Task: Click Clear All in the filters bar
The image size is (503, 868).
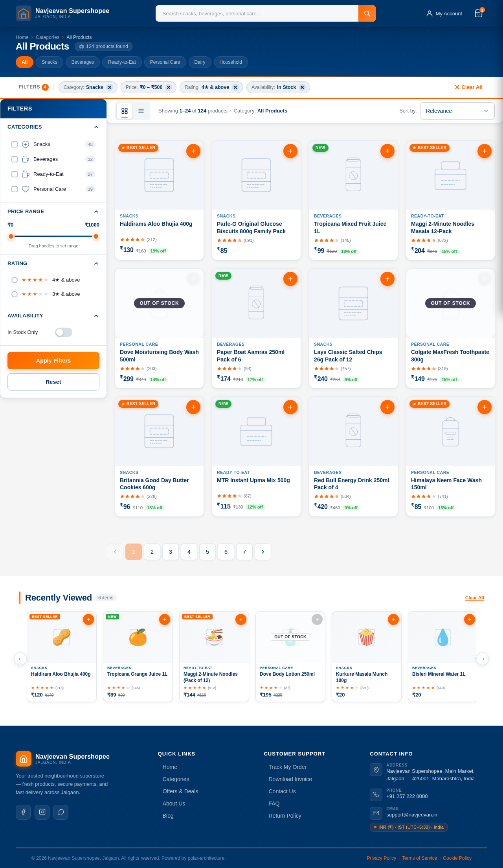Action: [x=468, y=87]
